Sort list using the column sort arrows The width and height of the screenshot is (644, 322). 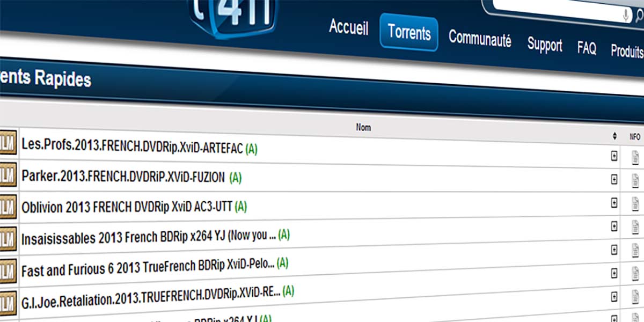pos(614,137)
